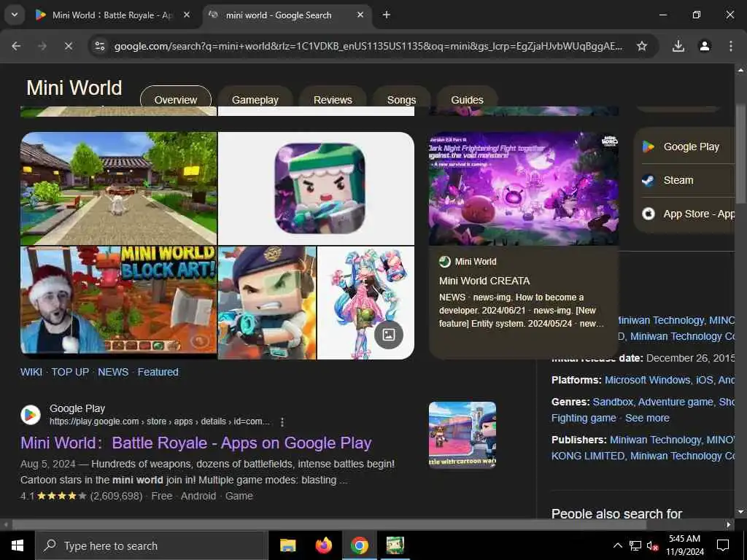View site information icon in address bar
Viewport: 747px width, 560px height.
(99, 46)
